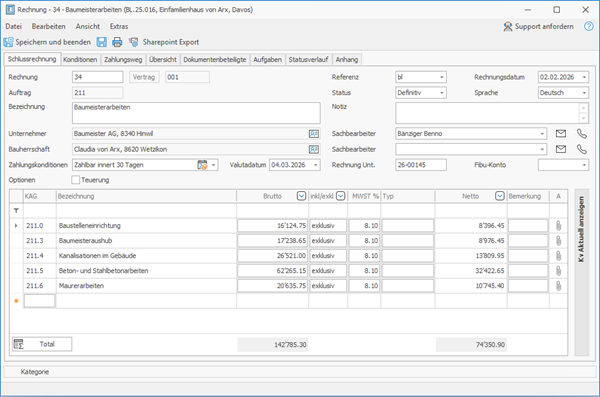Switch to the Dokumentenbeteiligte tab
Viewport: 600px width, 397px height.
click(x=215, y=59)
